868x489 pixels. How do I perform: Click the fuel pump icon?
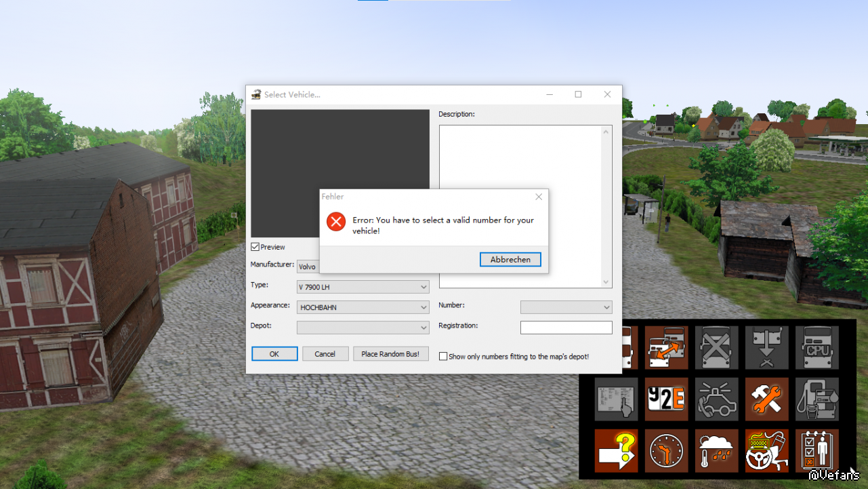pos(817,399)
